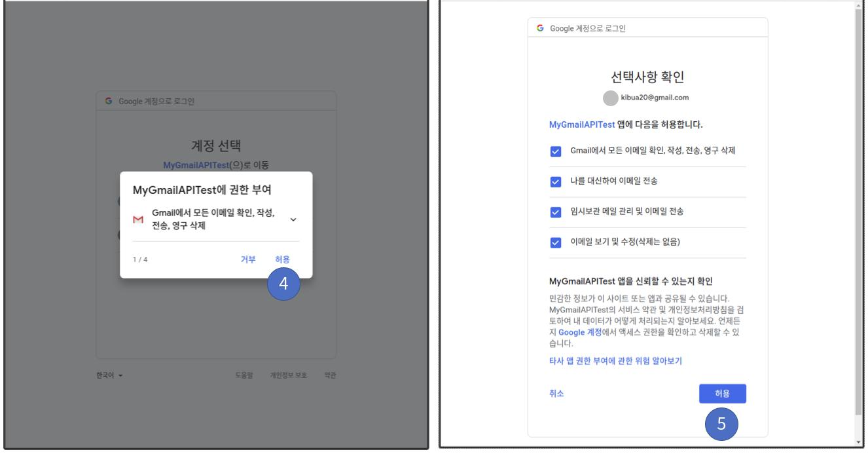Open the Google 계정 link in paragraph

pyautogui.click(x=580, y=333)
